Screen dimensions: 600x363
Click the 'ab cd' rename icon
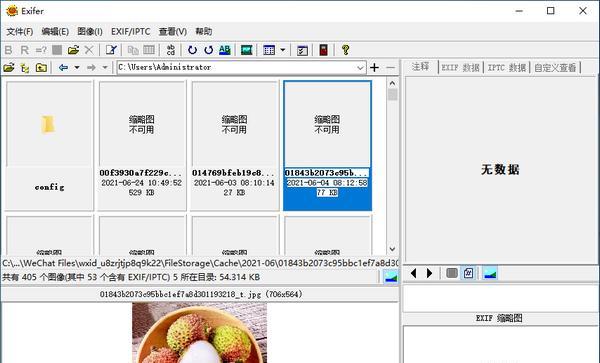pyautogui.click(x=171, y=50)
